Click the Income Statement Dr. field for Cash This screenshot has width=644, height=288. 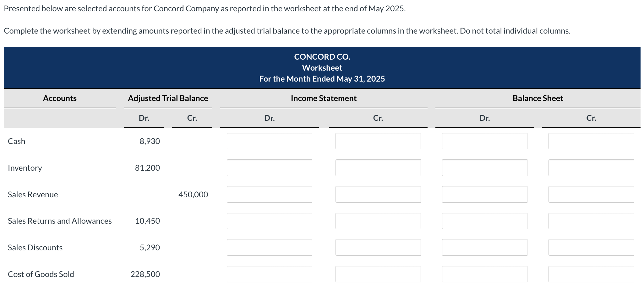[269, 141]
